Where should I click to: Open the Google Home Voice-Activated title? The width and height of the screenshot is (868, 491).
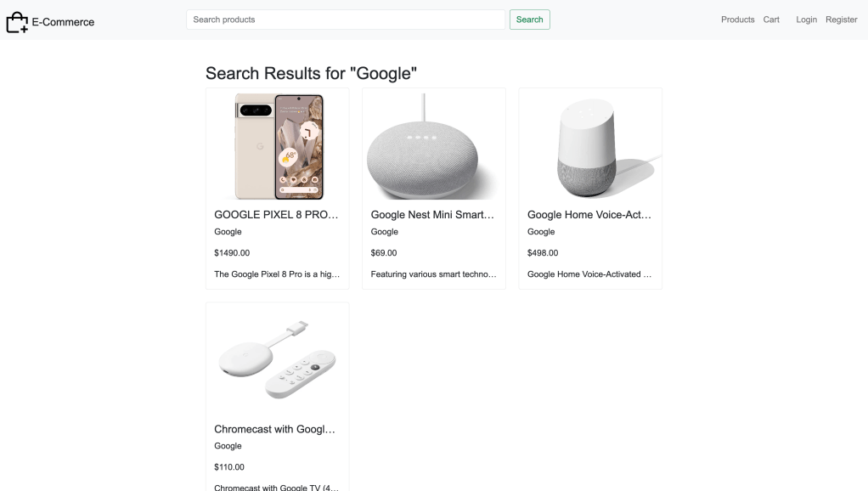pyautogui.click(x=589, y=215)
